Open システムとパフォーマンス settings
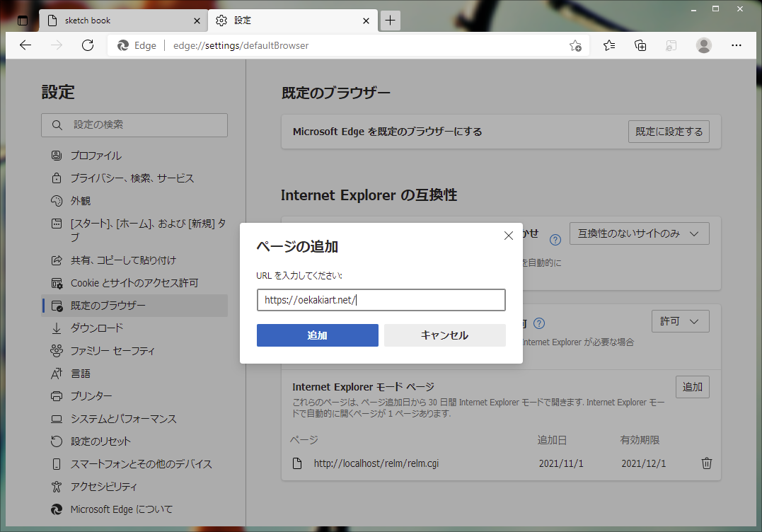The image size is (762, 532). click(134, 419)
